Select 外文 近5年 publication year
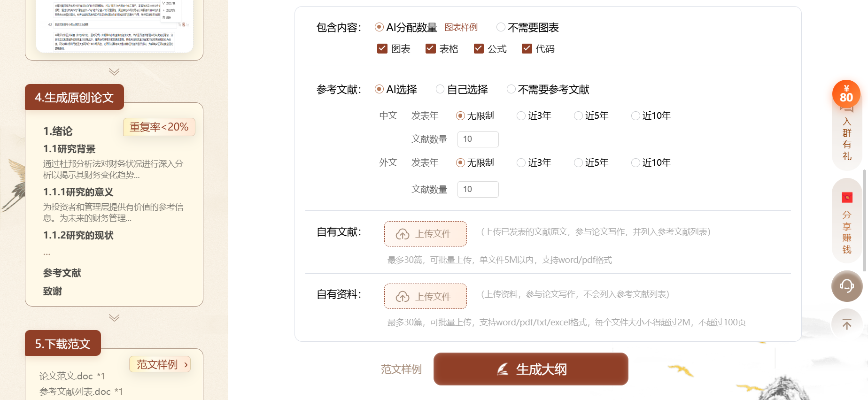Image resolution: width=868 pixels, height=400 pixels. [x=578, y=162]
